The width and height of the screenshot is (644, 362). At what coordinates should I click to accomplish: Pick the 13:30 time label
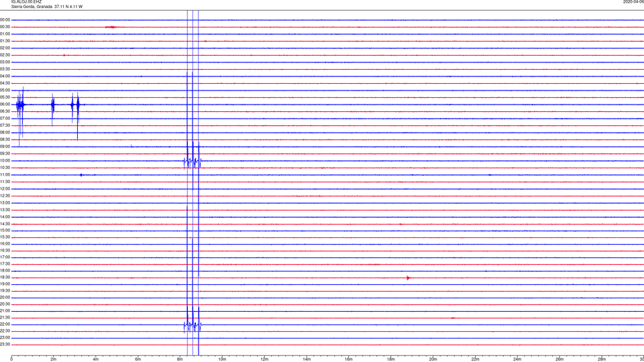(5, 210)
